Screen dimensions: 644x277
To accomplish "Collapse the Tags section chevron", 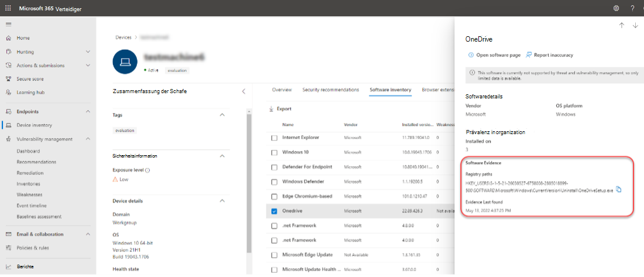I will (222, 115).
